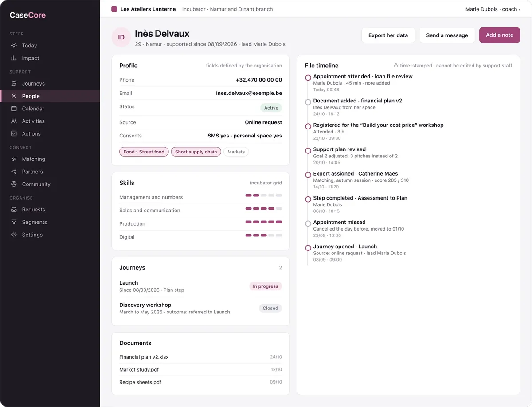
Task: Click the Active status badge
Action: 271,108
